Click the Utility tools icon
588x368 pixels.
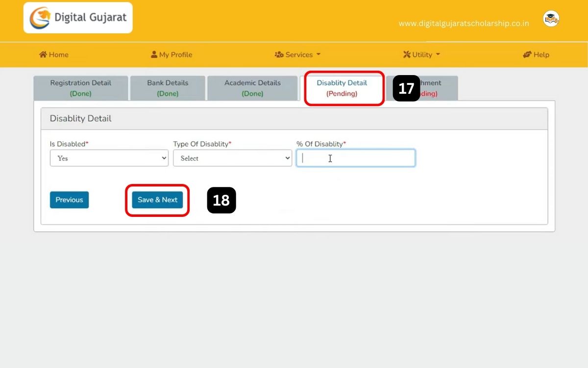coord(407,54)
